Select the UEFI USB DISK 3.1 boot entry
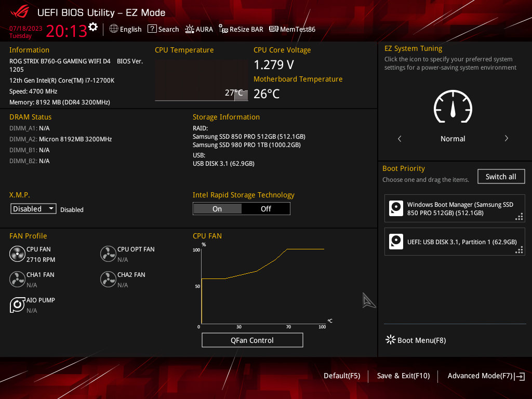Image resolution: width=532 pixels, height=399 pixels. (x=454, y=242)
